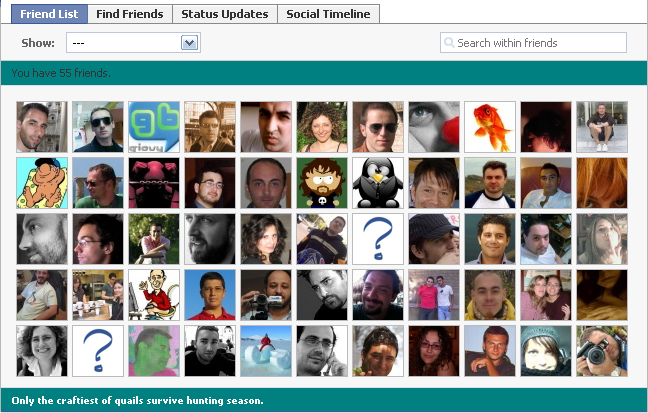Open the clown red nose profile picture
Screen dimensions: 648x413
(434, 127)
